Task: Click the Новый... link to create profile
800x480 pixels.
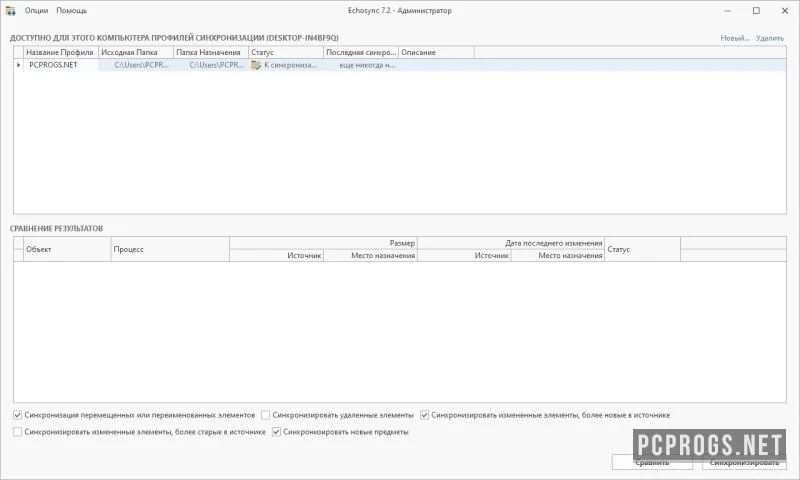Action: click(x=735, y=38)
